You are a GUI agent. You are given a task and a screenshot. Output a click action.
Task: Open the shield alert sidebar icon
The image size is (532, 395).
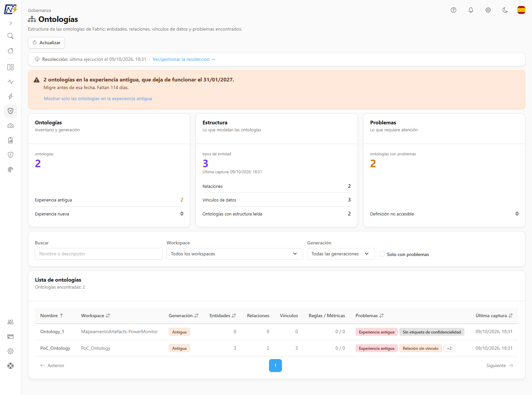click(11, 155)
